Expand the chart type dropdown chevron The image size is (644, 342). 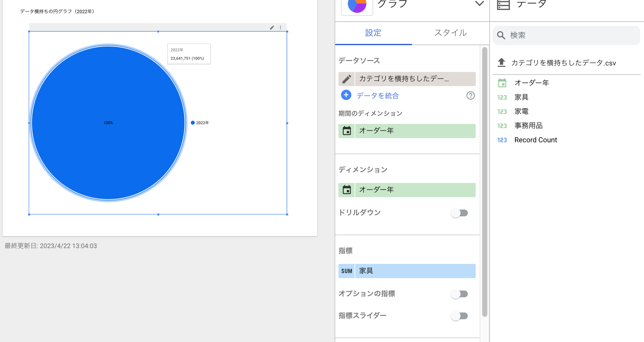(480, 4)
